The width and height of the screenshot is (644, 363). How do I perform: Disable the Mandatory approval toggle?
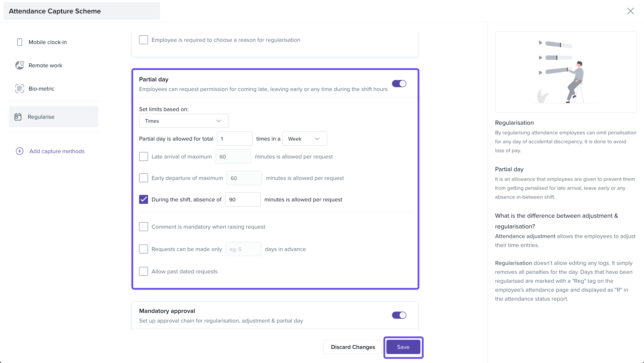coord(399,315)
